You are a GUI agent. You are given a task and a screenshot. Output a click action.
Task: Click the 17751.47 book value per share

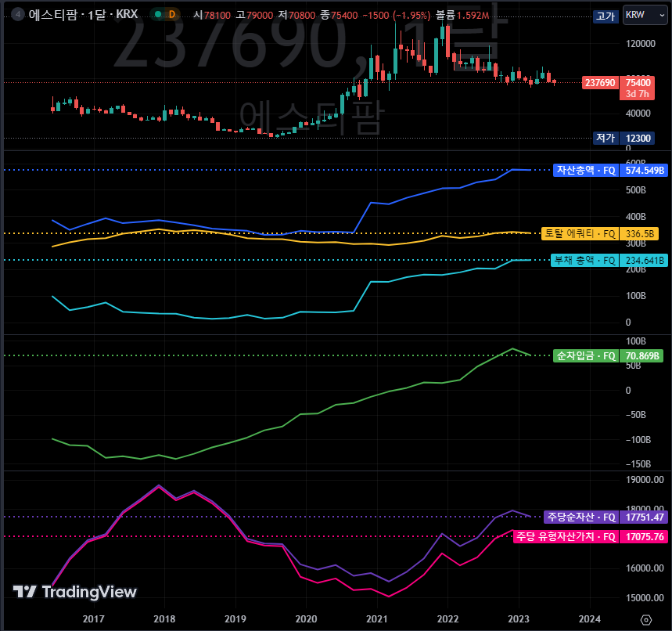644,517
